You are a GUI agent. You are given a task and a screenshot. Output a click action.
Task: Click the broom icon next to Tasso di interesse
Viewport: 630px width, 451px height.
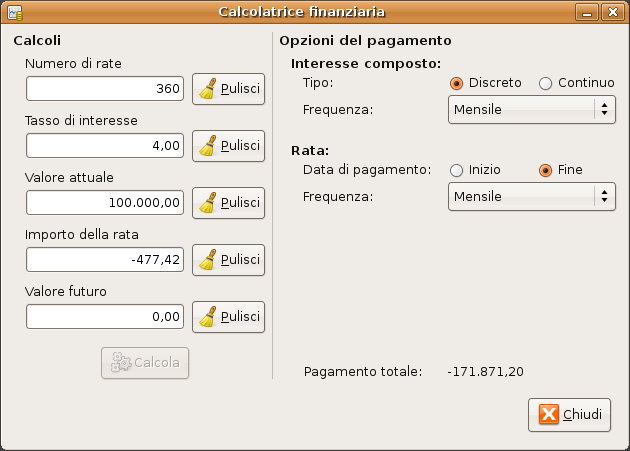(x=208, y=146)
